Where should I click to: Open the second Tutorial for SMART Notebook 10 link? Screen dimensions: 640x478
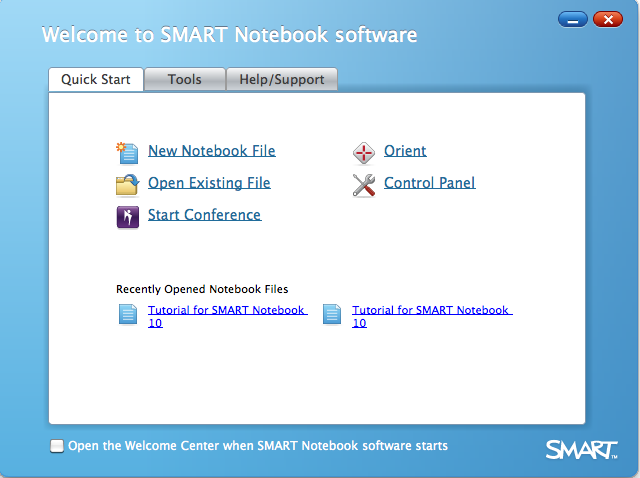432,316
